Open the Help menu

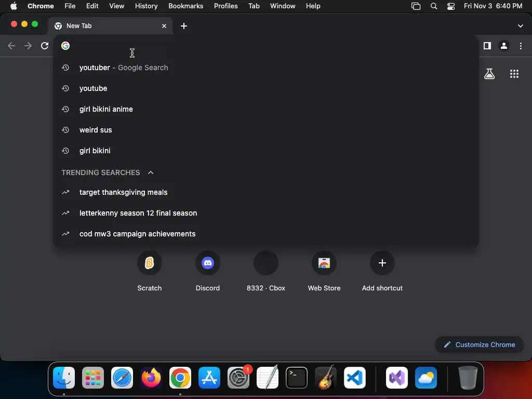click(313, 6)
